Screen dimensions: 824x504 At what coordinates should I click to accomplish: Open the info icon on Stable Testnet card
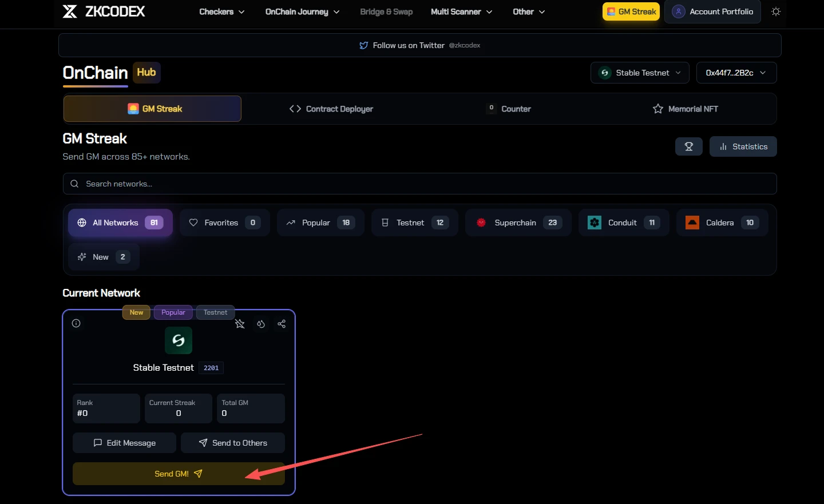[x=76, y=323]
